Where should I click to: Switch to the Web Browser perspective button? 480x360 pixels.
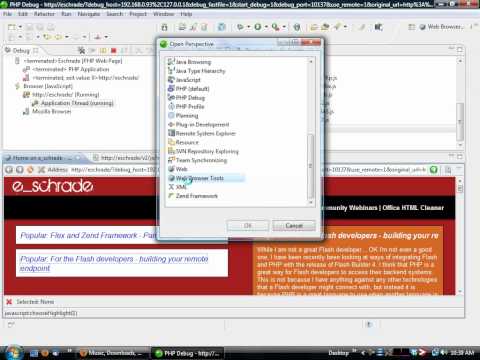[441, 27]
